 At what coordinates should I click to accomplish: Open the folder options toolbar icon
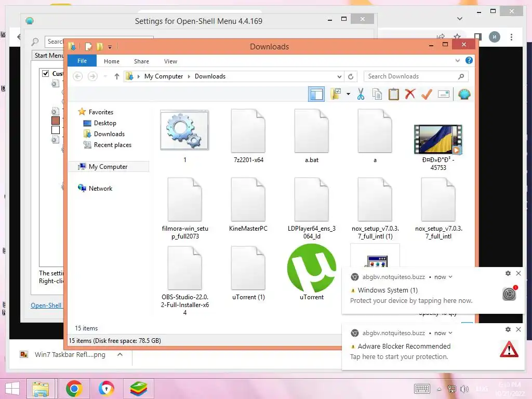click(336, 94)
